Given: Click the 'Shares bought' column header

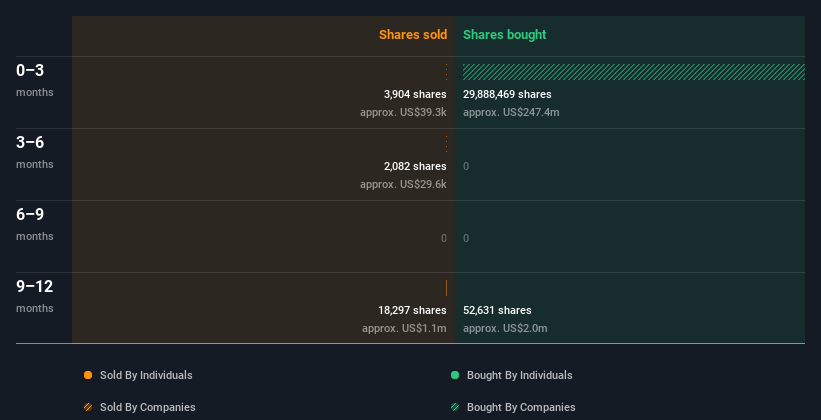Looking at the screenshot, I should (x=504, y=35).
